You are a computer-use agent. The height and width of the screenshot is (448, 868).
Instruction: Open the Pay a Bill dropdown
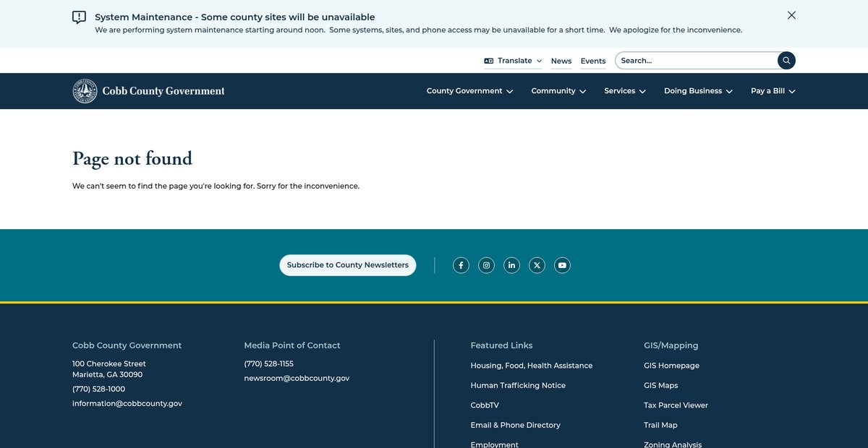[773, 91]
